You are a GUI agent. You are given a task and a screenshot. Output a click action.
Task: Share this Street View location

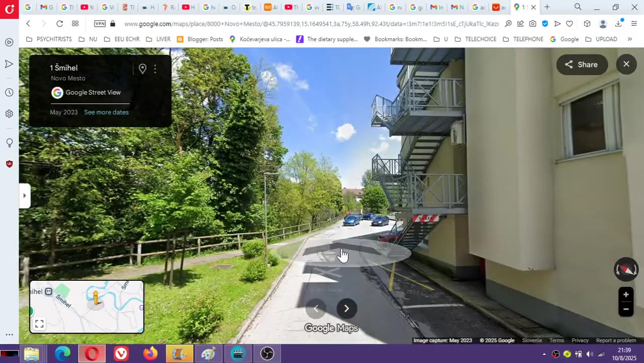[582, 65]
